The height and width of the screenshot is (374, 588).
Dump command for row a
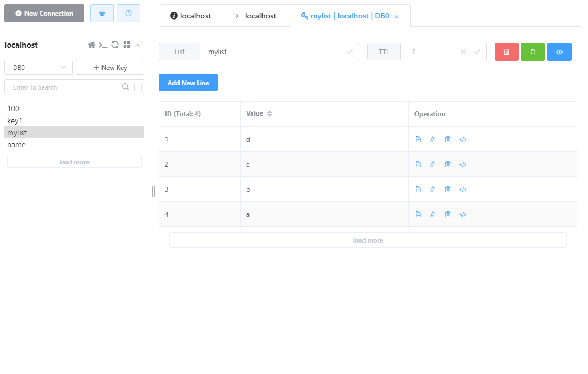(x=463, y=214)
